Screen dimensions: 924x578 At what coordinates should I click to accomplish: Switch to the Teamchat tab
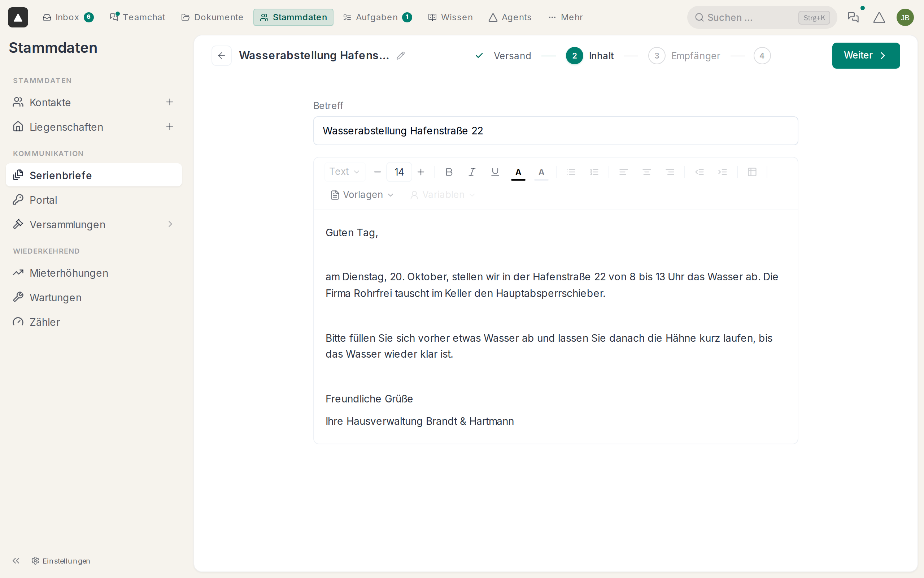tap(138, 17)
